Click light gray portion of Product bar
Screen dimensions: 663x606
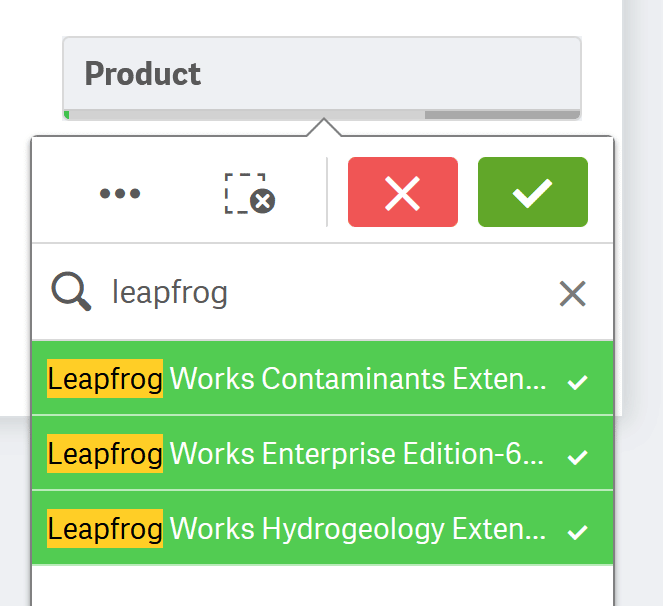click(x=247, y=115)
